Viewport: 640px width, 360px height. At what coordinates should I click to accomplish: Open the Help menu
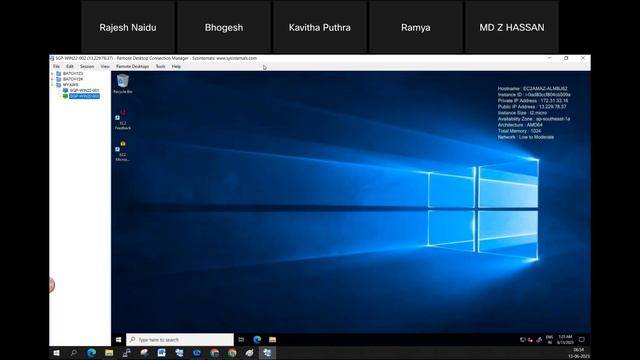[176, 66]
